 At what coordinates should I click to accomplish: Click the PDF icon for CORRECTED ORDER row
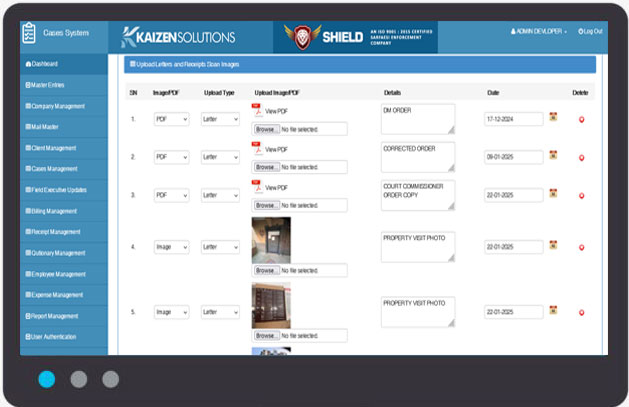pyautogui.click(x=257, y=148)
